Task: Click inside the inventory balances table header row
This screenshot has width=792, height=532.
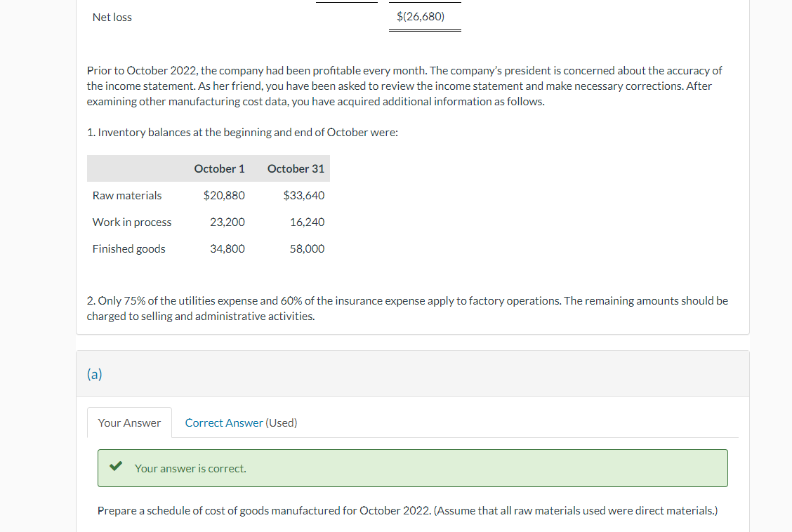Action: click(x=207, y=168)
